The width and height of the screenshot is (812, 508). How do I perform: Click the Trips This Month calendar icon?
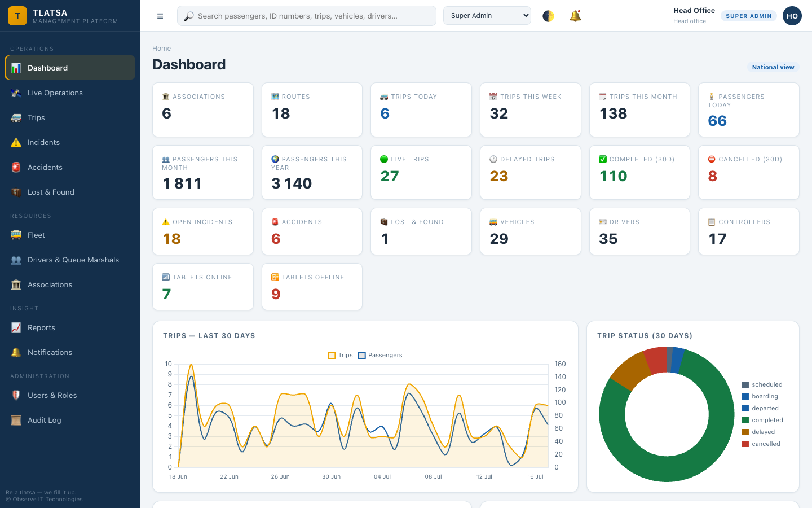tap(603, 97)
